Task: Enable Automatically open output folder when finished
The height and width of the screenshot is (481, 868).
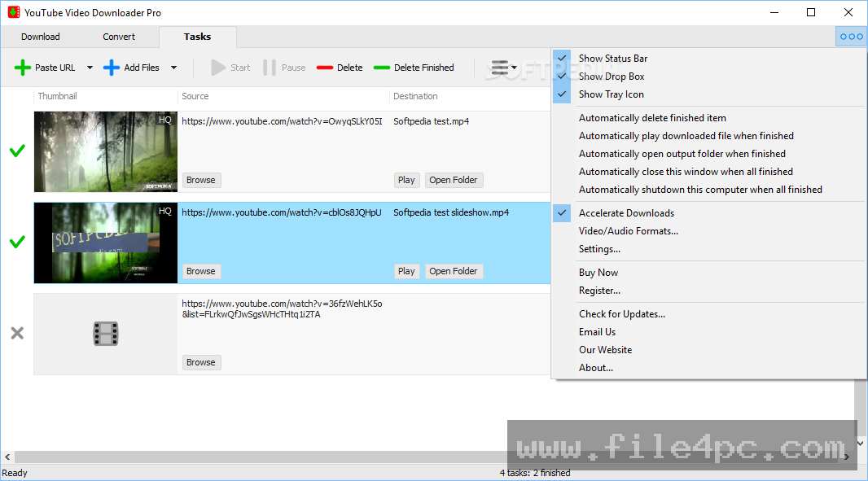Action: pyautogui.click(x=682, y=154)
